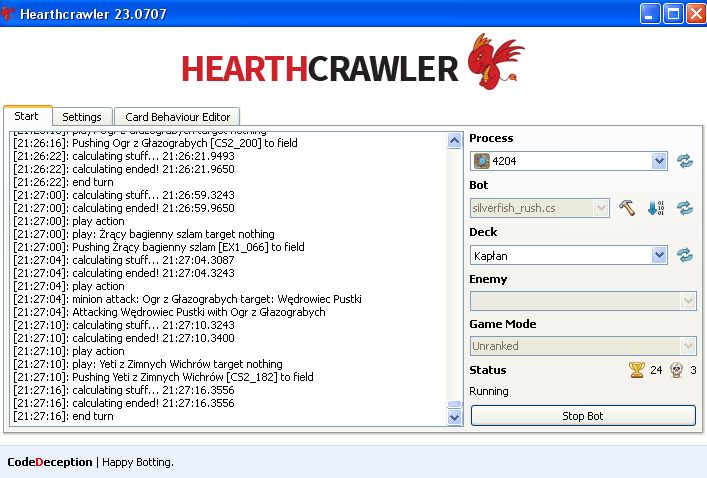Click the losses count 3
Image resolution: width=707 pixels, height=478 pixels.
(693, 370)
